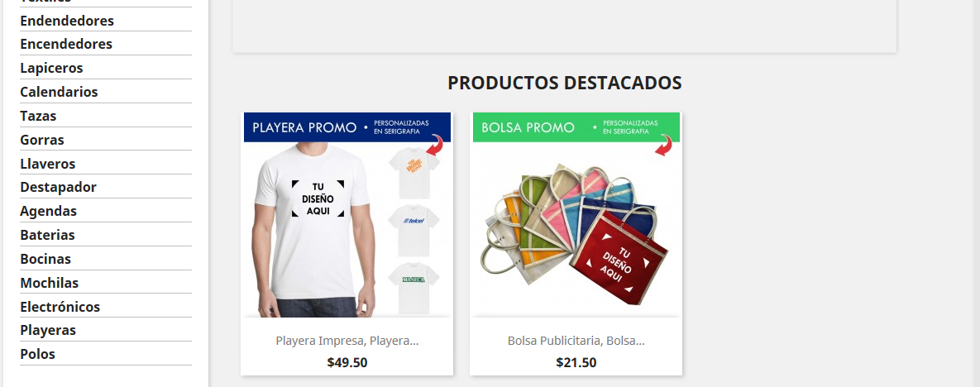Click the red arrow on Bolsa Promo banner
The width and height of the screenshot is (980, 387).
pyautogui.click(x=664, y=145)
